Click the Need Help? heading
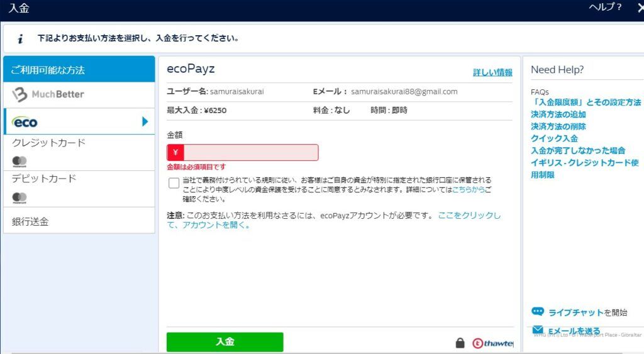Screen dimensions: 644x354 557,70
